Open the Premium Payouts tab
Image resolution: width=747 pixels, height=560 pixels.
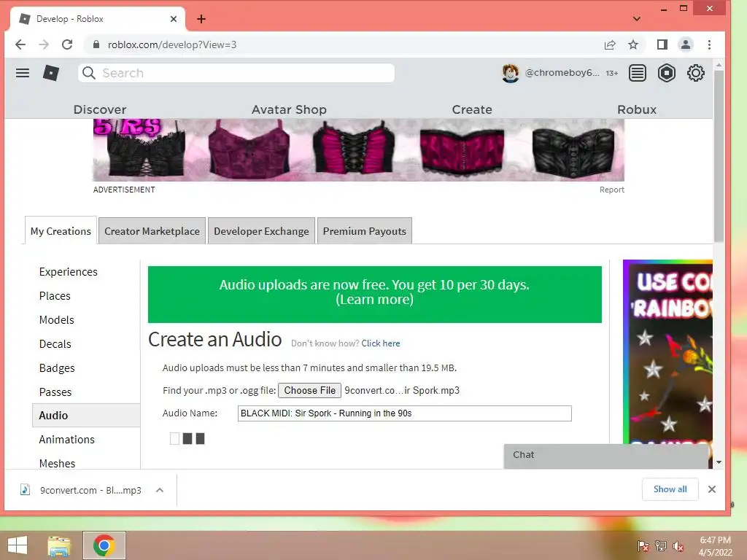365,231
